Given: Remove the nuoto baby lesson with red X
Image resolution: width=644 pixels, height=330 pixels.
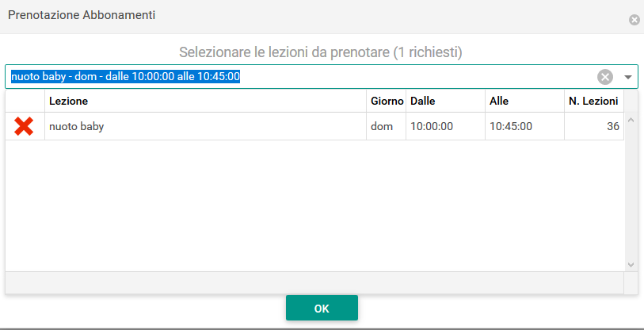Looking at the screenshot, I should tap(24, 126).
